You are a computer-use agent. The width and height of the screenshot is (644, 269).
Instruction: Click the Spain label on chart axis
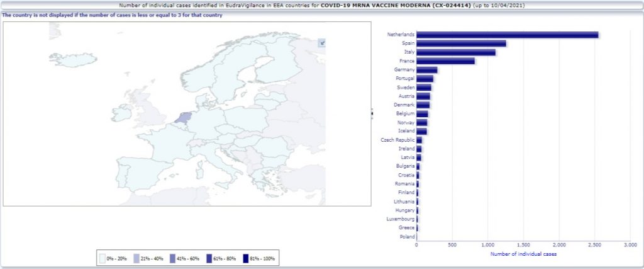point(408,43)
